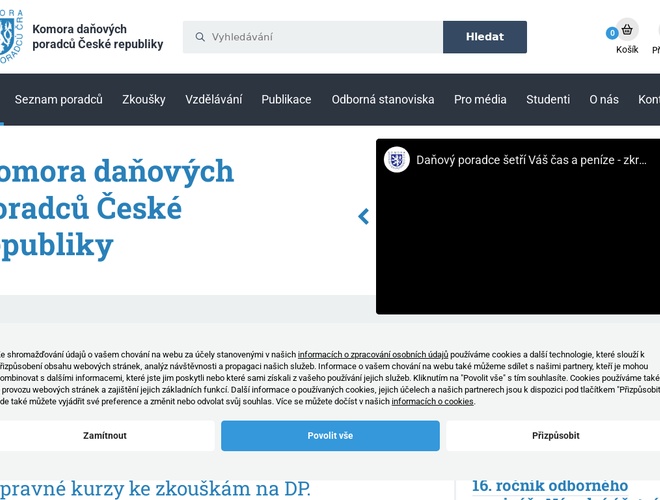
Task: Click the video channel avatar icon
Action: pyautogui.click(x=397, y=159)
